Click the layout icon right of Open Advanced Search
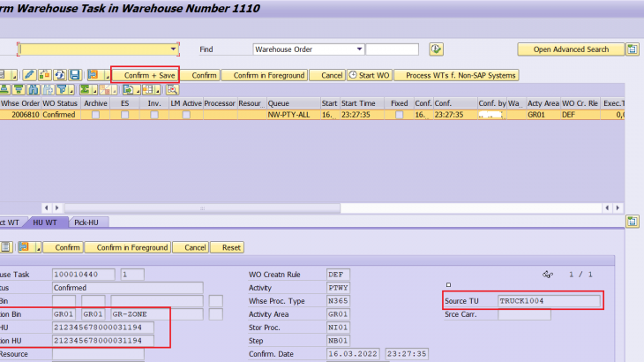 pyautogui.click(x=633, y=49)
